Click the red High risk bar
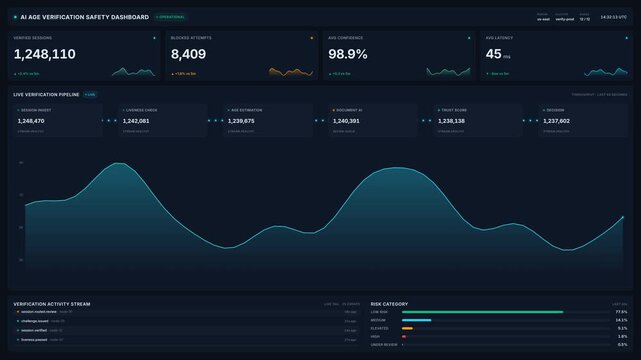 (404, 336)
